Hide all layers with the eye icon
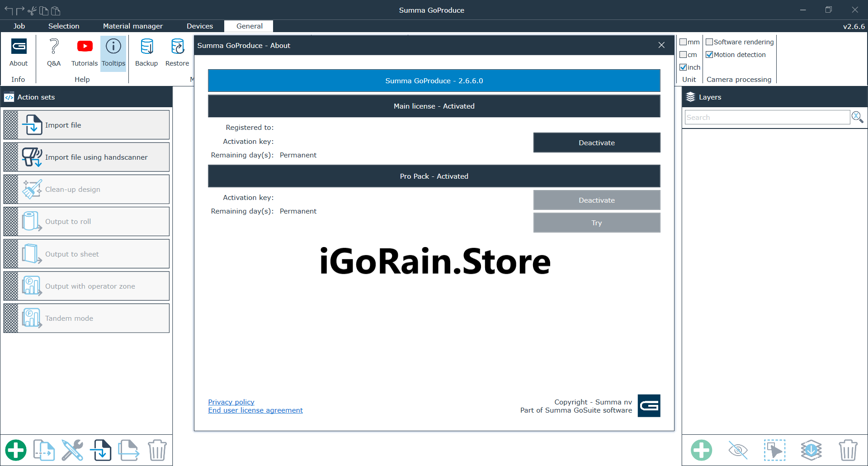The image size is (868, 466). (738, 450)
